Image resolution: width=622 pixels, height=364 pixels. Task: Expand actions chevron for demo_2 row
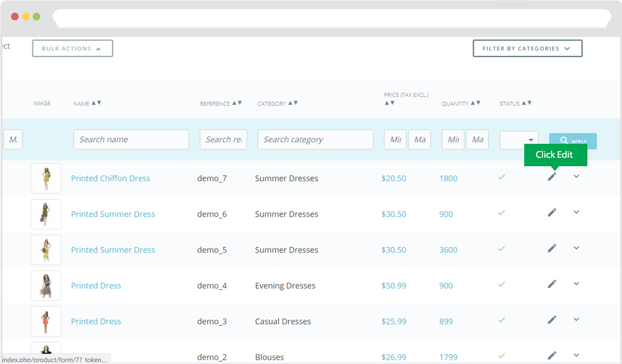576,355
